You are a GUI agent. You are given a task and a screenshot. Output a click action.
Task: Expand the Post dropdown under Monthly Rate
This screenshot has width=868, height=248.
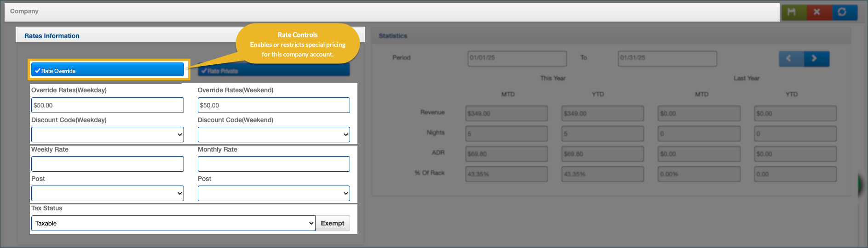(x=273, y=193)
